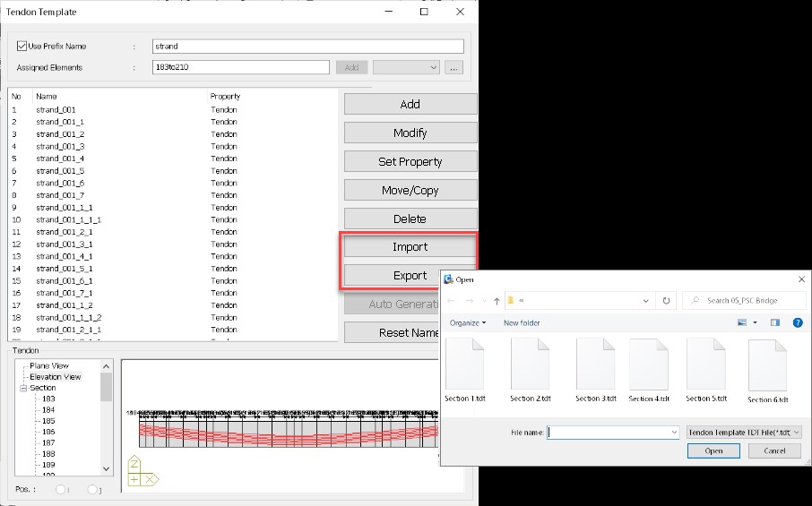Select row strand_001_7_1 in the list
The image size is (812, 506).
click(x=173, y=293)
